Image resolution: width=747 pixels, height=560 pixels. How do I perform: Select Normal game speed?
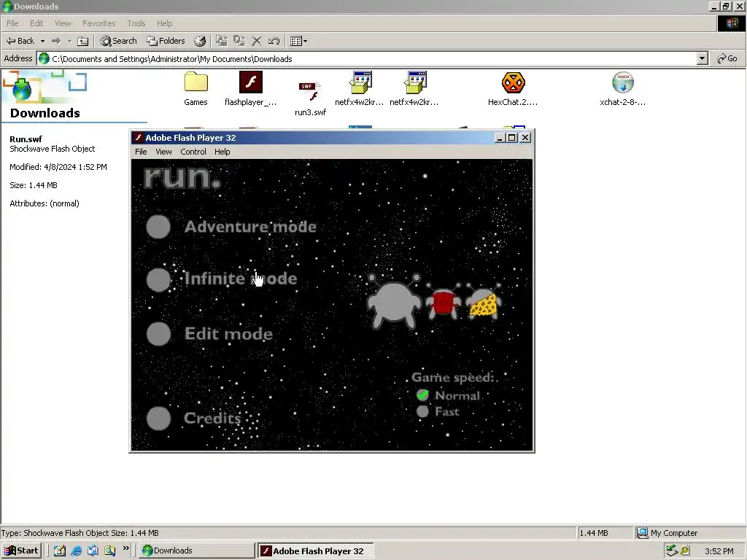(449, 395)
